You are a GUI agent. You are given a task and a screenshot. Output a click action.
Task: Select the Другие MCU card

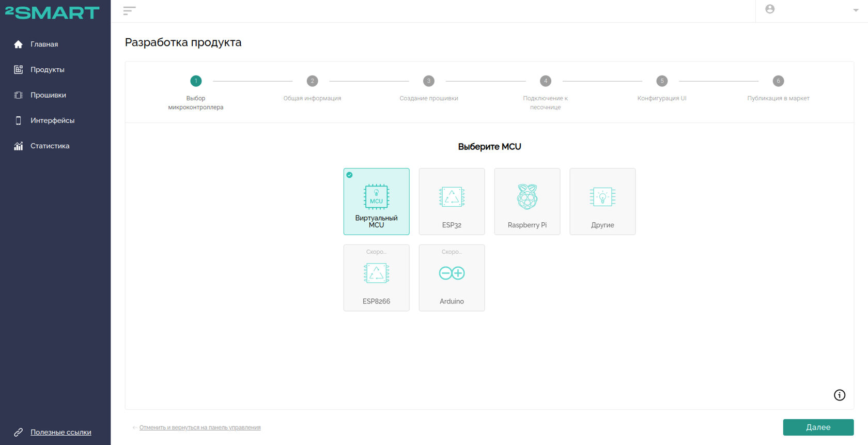click(603, 202)
